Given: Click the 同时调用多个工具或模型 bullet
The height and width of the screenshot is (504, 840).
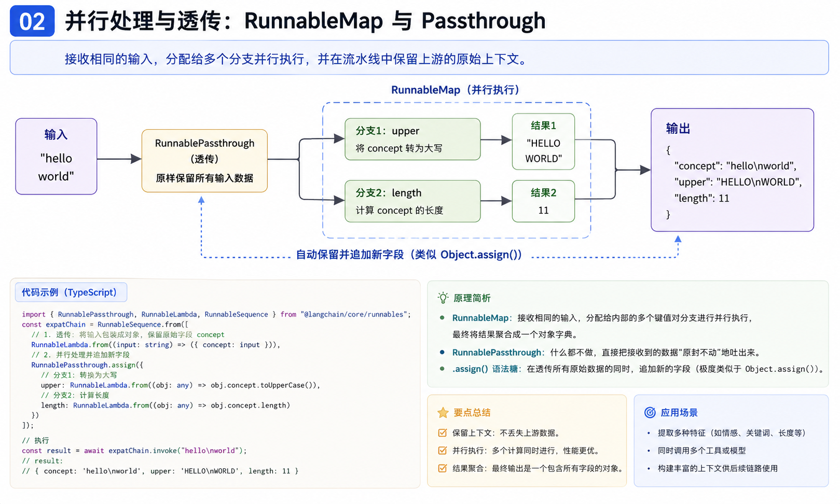Looking at the screenshot, I should 696,451.
